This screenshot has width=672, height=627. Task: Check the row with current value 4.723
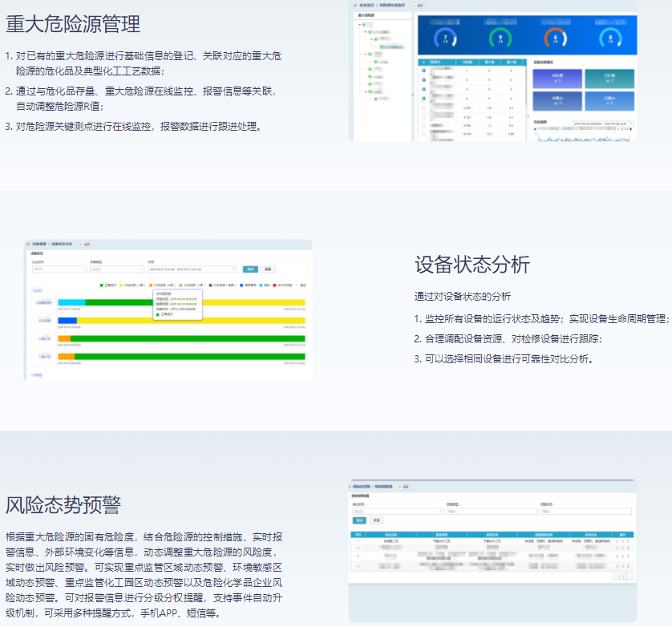pos(424,117)
